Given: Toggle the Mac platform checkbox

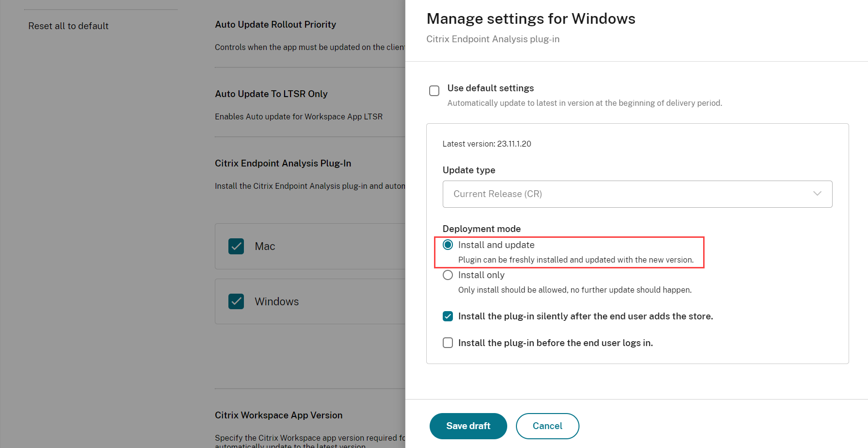Looking at the screenshot, I should (236, 247).
